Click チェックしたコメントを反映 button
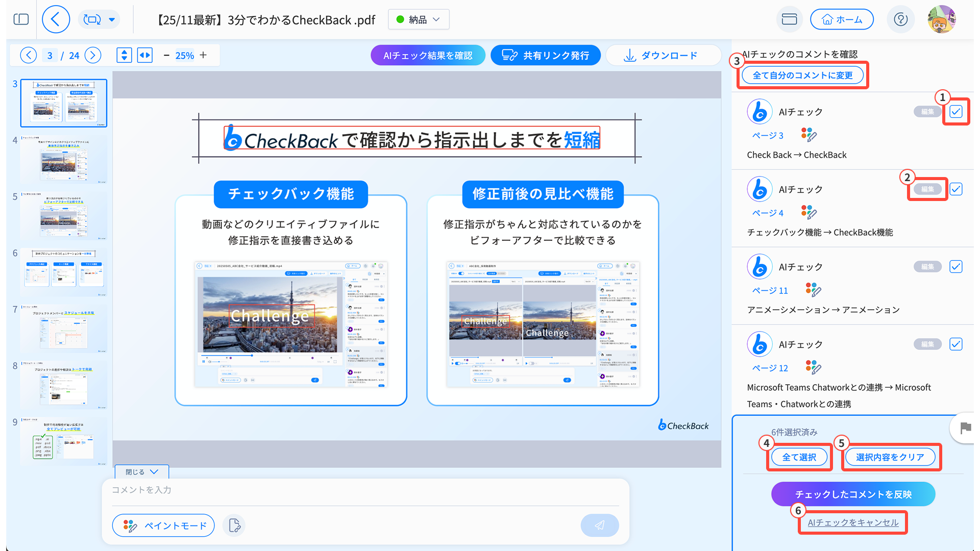Screen dimensions: 980x551 pos(853,494)
